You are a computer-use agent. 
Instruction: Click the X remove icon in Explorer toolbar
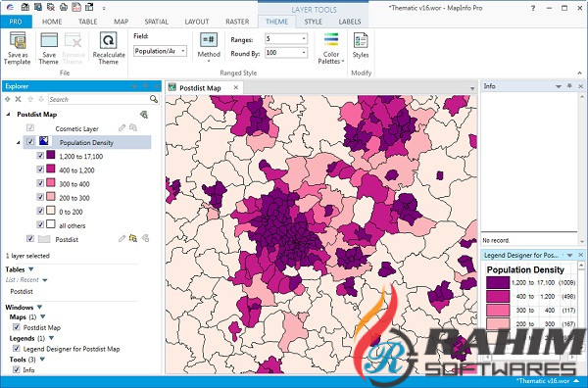point(18,99)
